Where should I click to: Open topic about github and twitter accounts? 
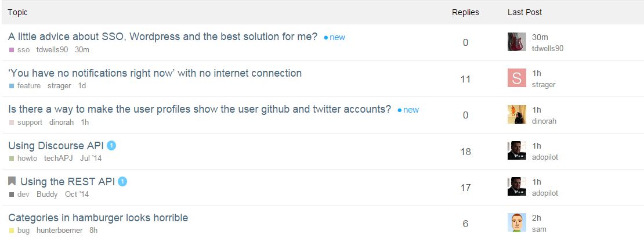(x=200, y=109)
